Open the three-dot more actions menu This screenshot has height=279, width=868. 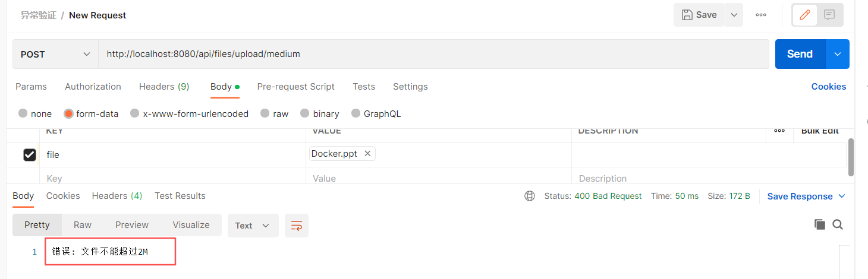[761, 15]
